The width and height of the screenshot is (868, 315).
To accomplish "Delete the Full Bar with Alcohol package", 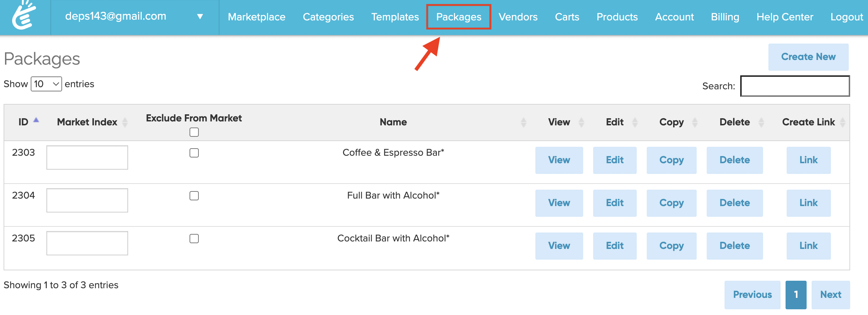I will click(x=735, y=203).
